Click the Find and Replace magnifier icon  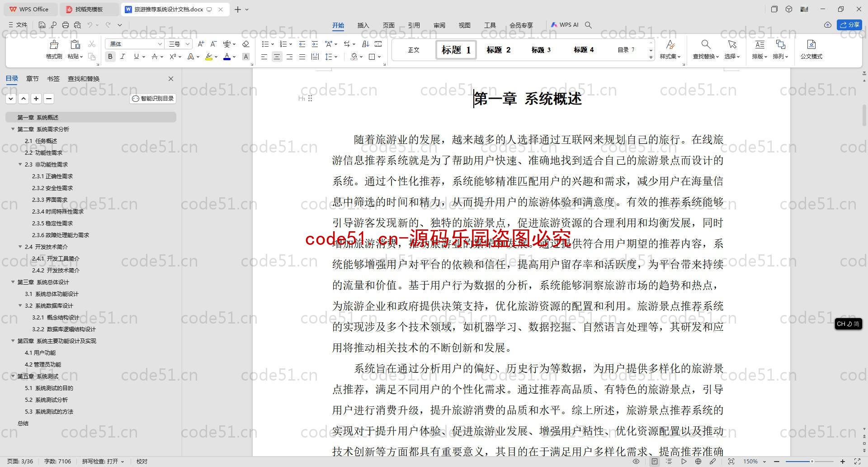point(706,44)
